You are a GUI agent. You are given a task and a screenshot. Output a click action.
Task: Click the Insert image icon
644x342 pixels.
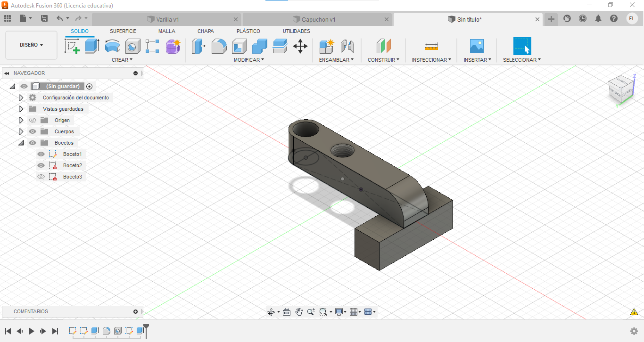pyautogui.click(x=477, y=46)
